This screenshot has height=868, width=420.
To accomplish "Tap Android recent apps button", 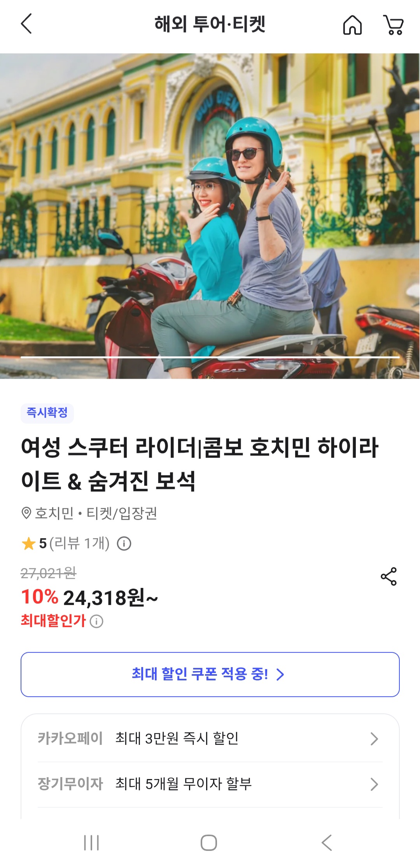I will (x=91, y=843).
